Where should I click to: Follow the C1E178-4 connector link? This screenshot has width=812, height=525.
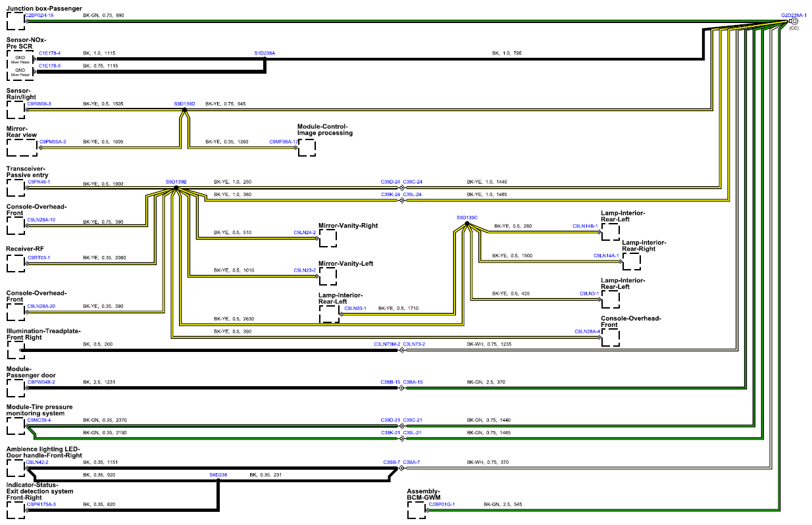click(x=49, y=53)
